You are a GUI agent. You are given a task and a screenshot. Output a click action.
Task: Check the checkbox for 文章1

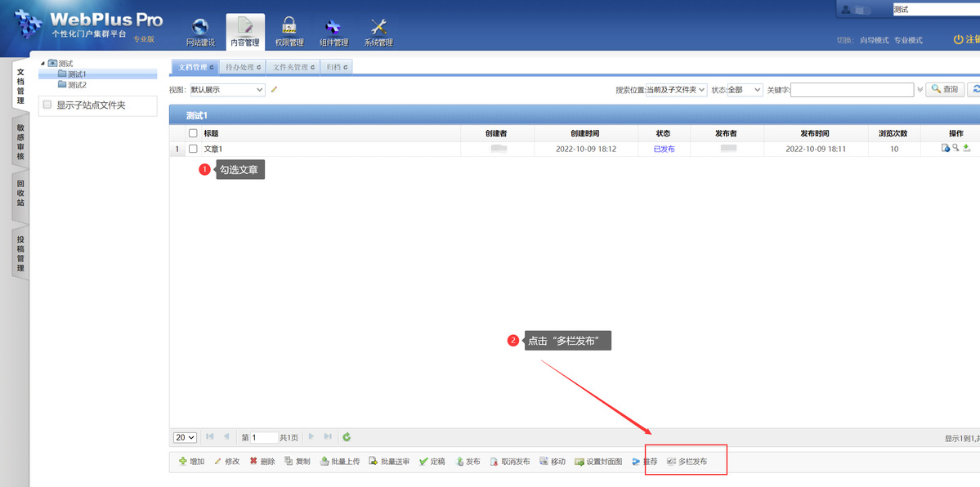[193, 150]
